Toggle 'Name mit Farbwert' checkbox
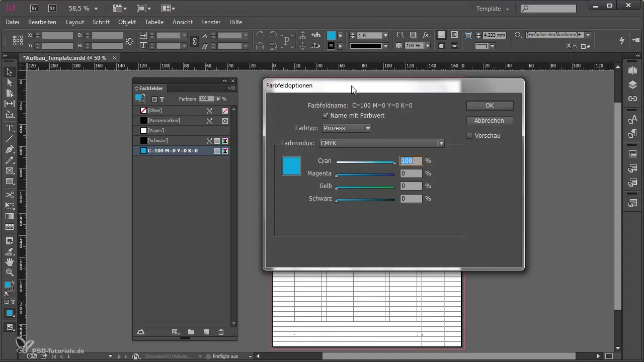The width and height of the screenshot is (644, 362). click(x=326, y=116)
